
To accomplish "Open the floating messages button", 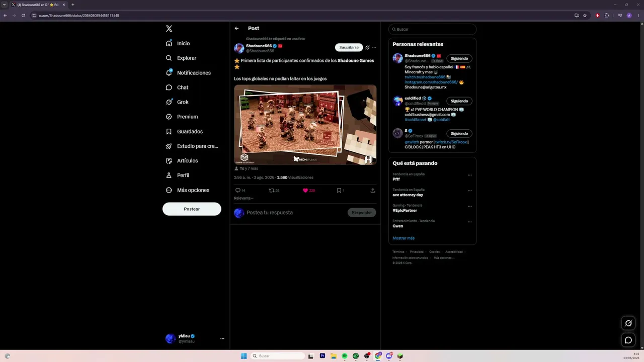I will click(x=628, y=340).
